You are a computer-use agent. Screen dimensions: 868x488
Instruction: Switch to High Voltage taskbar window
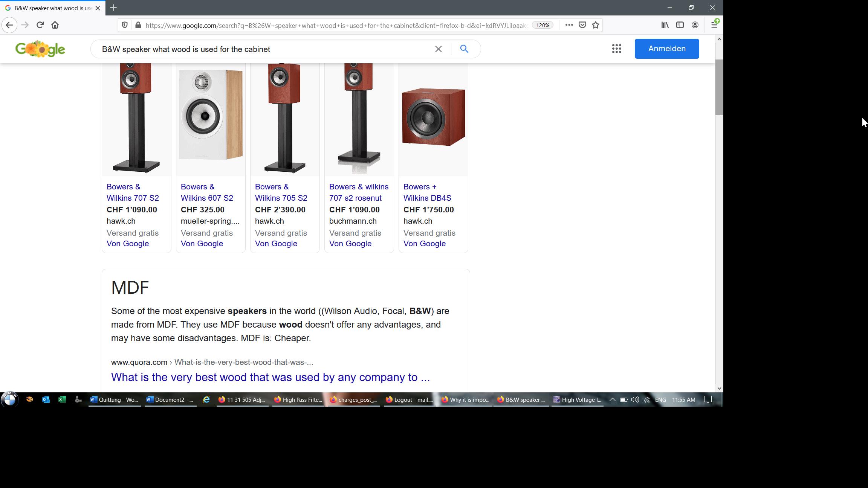577,400
